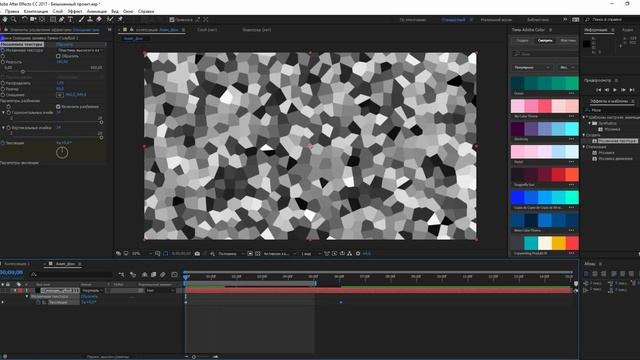Toggle the shy layers icon in timeline

pyautogui.click(x=144, y=275)
